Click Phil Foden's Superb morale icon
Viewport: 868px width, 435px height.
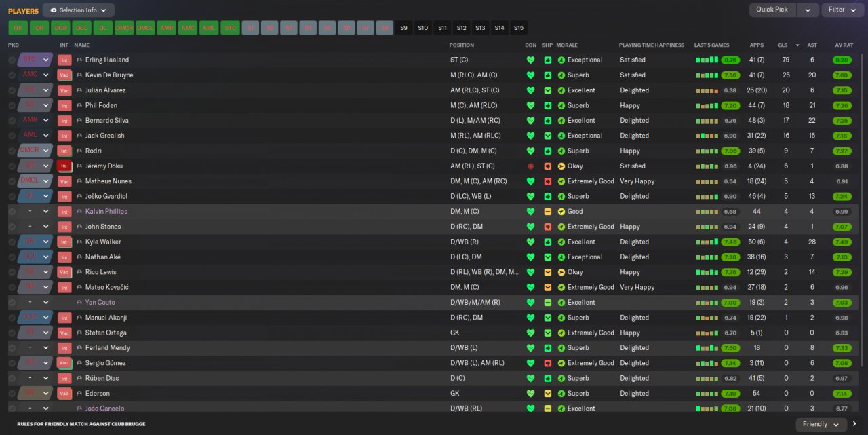561,105
